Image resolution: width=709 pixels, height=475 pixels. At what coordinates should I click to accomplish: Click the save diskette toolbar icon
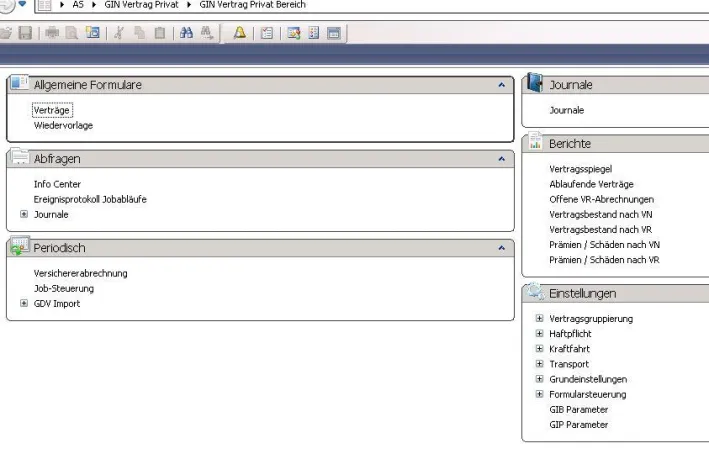pyautogui.click(x=24, y=33)
